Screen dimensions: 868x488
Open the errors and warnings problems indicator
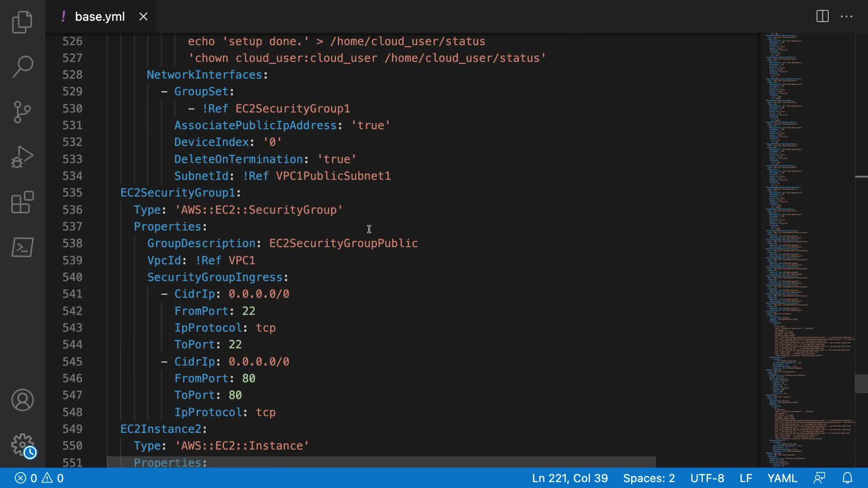point(39,478)
